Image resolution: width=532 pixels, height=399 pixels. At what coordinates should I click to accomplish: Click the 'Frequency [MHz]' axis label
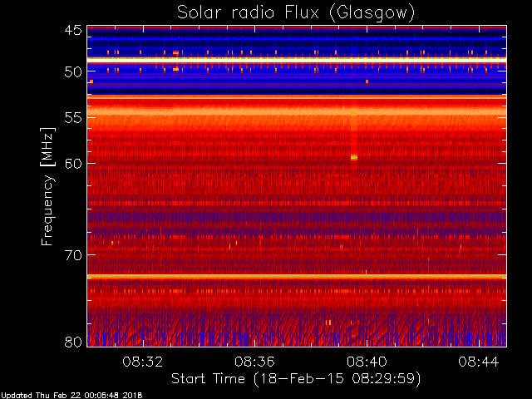(47, 186)
